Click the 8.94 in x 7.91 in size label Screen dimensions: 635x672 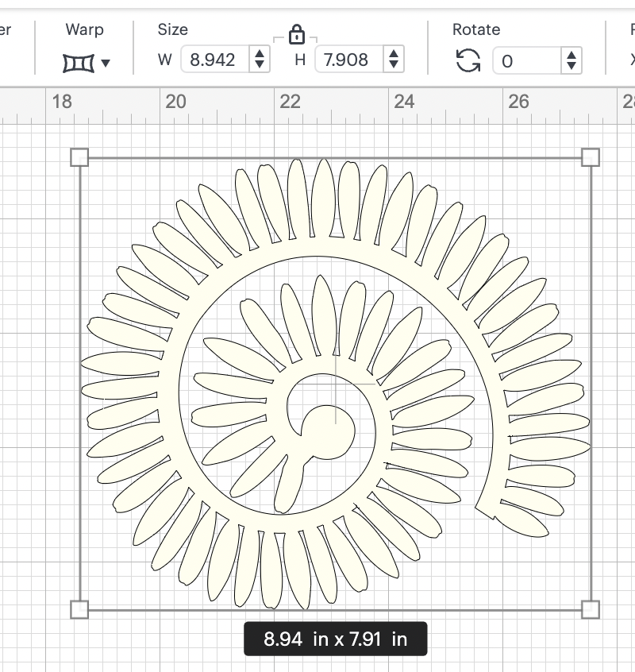[x=335, y=639]
